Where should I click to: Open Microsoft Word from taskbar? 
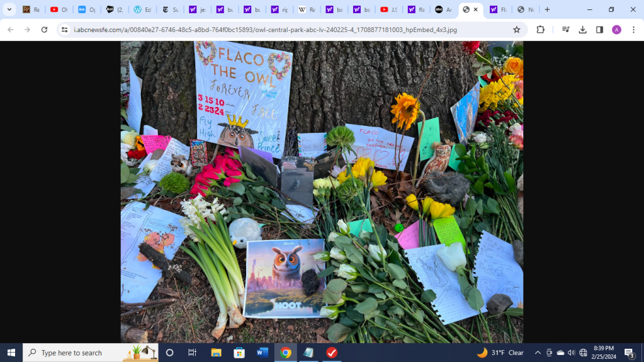263,353
